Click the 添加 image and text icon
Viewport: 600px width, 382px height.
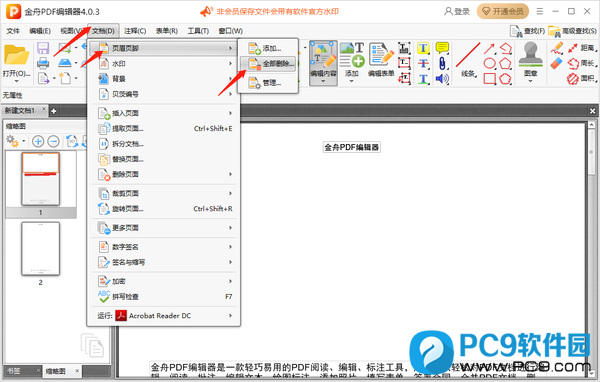(352, 55)
